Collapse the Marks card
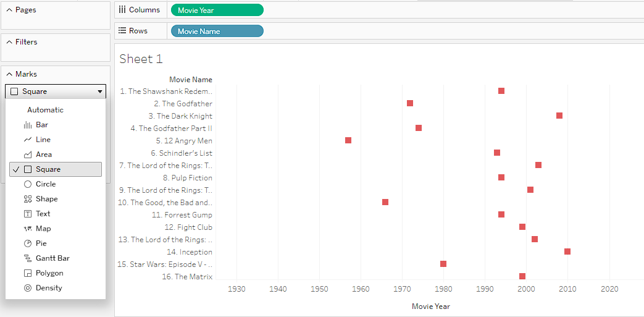 coord(9,74)
